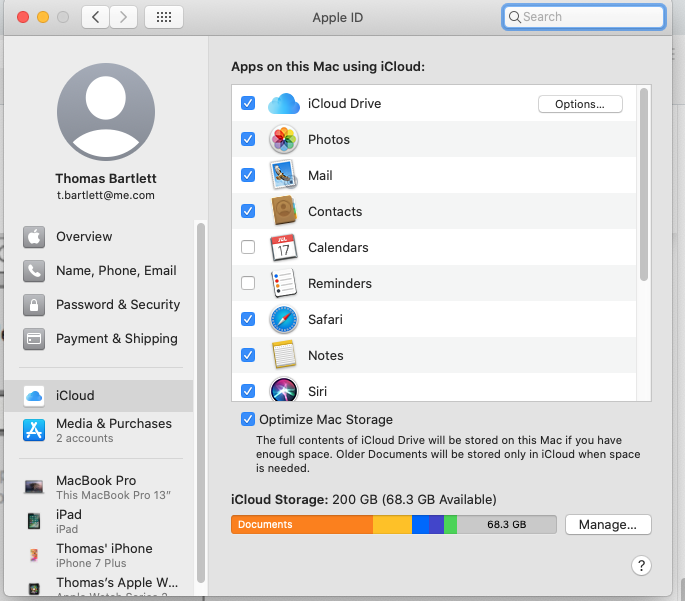Screen dimensions: 685x601
Task: Click the Siri icon
Action: point(284,390)
